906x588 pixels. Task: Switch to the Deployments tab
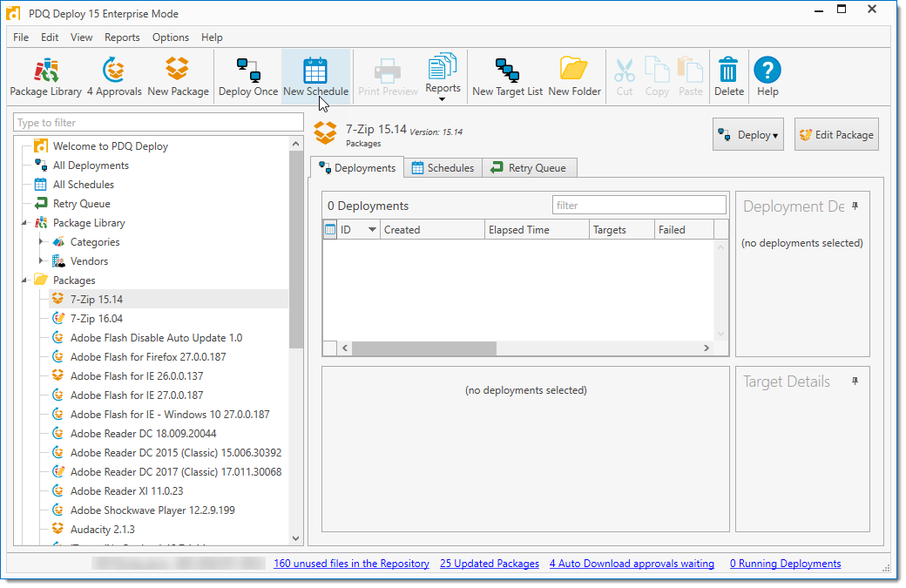357,167
